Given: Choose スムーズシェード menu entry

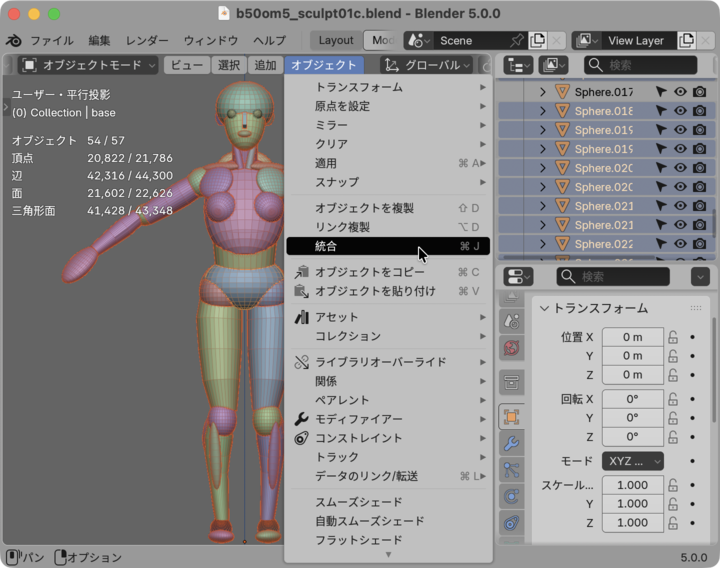Looking at the screenshot, I should coord(388,502).
